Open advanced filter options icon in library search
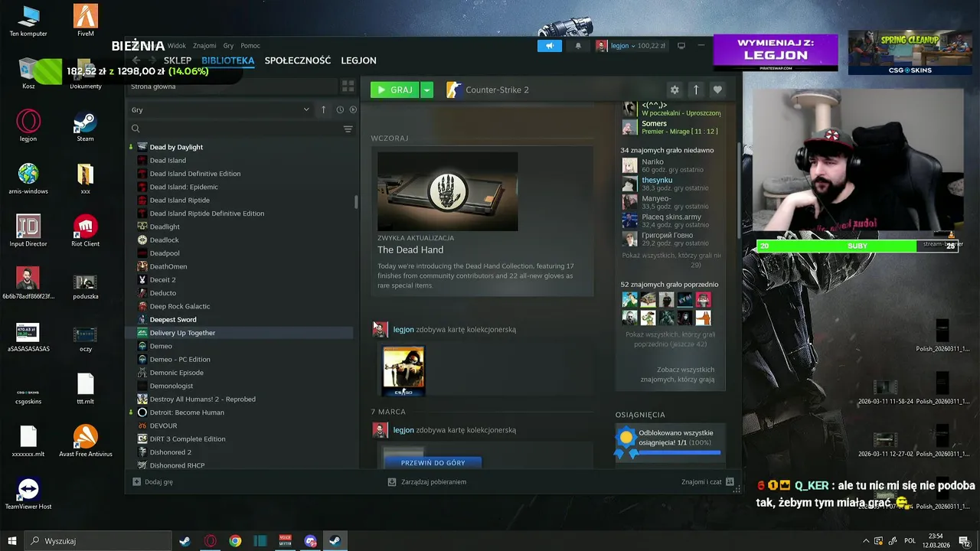 tap(348, 129)
